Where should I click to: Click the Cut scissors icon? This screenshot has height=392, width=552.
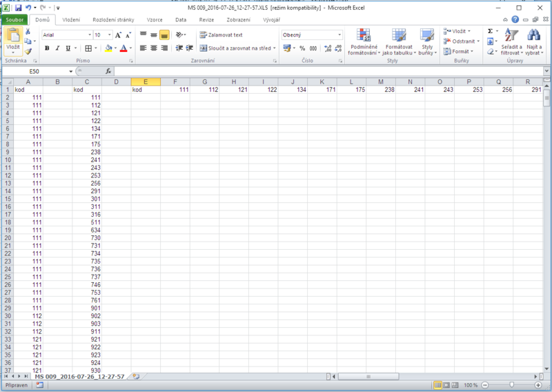(28, 31)
